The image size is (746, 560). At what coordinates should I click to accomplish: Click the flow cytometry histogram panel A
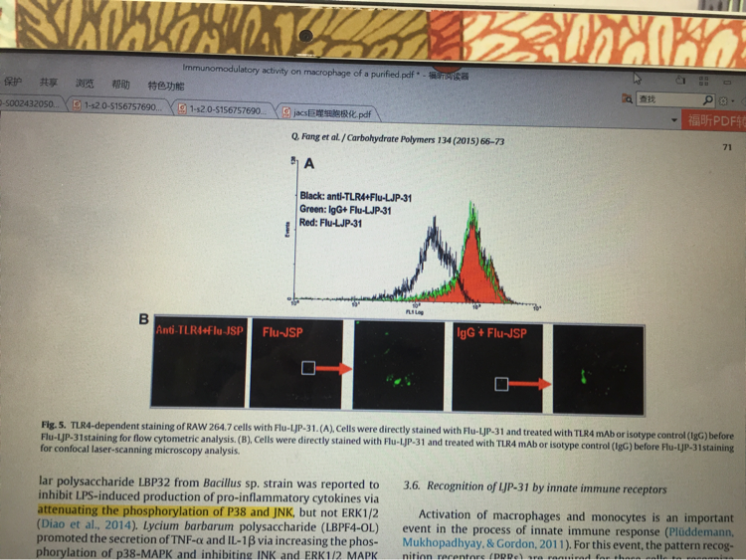point(414,236)
